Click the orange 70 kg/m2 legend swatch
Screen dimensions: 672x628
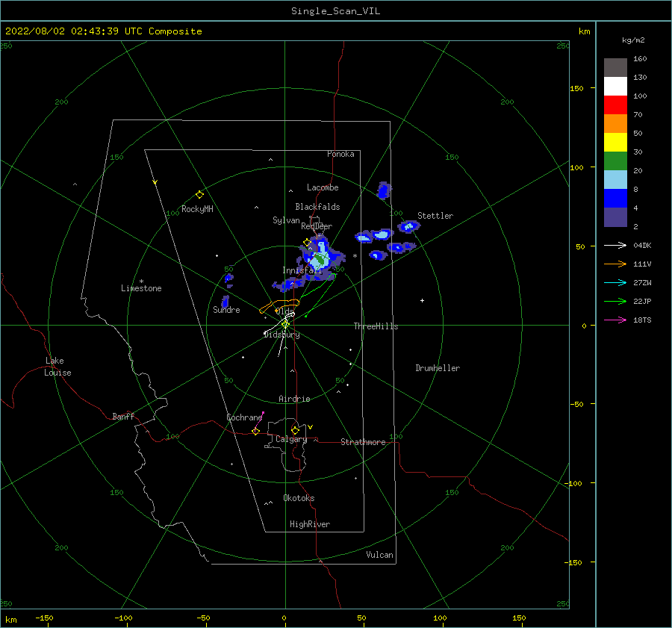pos(615,123)
